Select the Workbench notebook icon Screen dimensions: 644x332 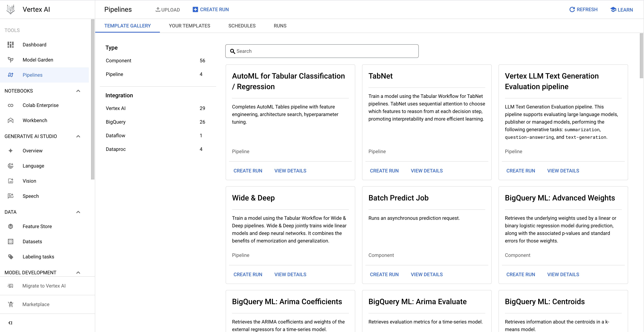11,120
